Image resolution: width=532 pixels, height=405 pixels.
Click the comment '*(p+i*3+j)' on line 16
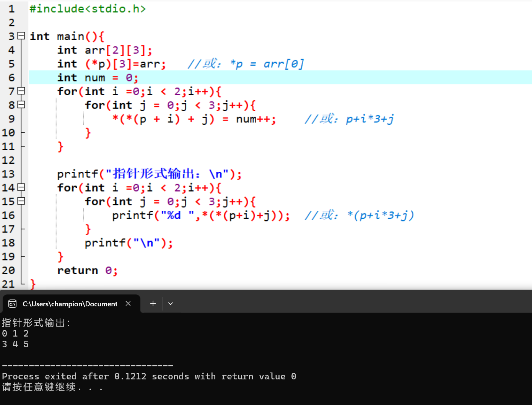381,215
